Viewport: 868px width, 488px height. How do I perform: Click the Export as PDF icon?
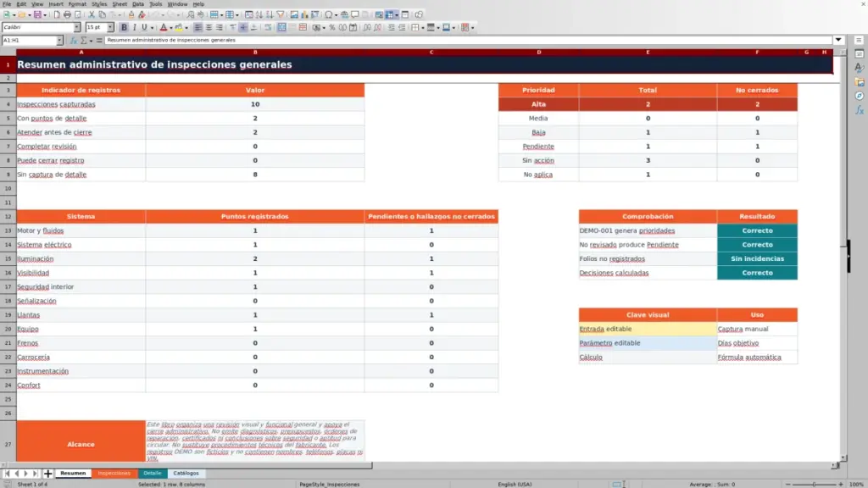pyautogui.click(x=57, y=15)
